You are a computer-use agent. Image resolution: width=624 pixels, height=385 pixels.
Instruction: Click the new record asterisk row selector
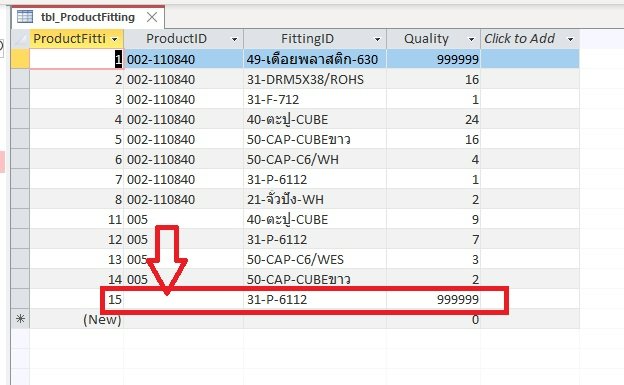click(x=20, y=319)
